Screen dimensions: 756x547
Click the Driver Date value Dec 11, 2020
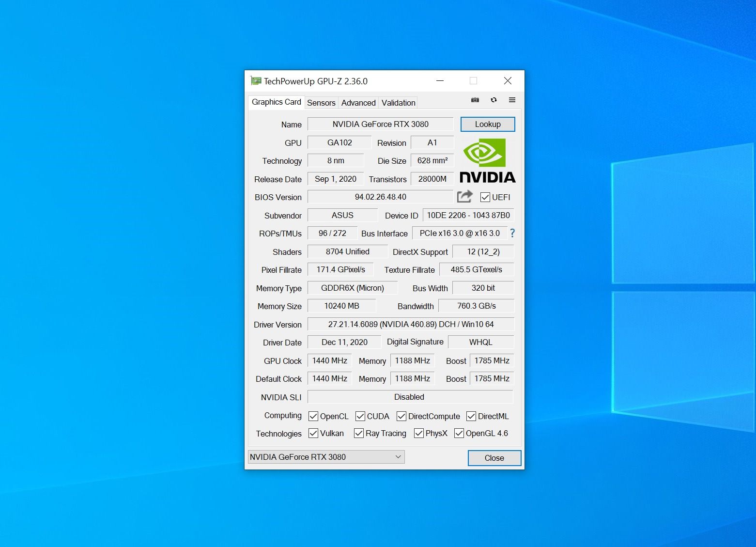pyautogui.click(x=344, y=342)
